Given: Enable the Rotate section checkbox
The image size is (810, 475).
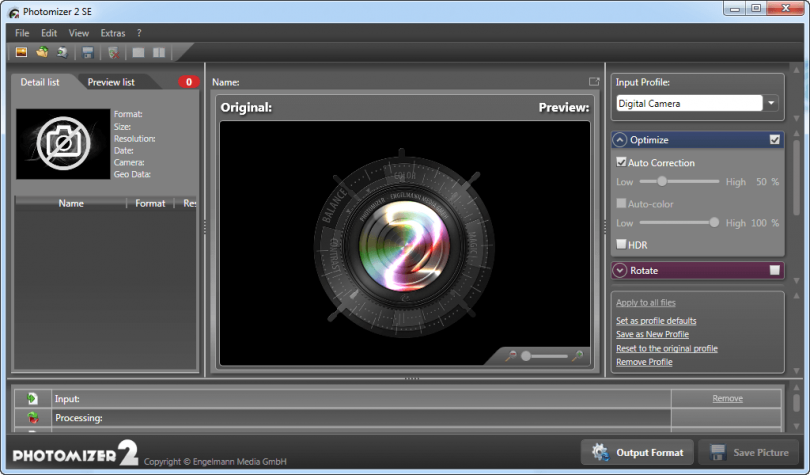Looking at the screenshot, I should tap(774, 270).
